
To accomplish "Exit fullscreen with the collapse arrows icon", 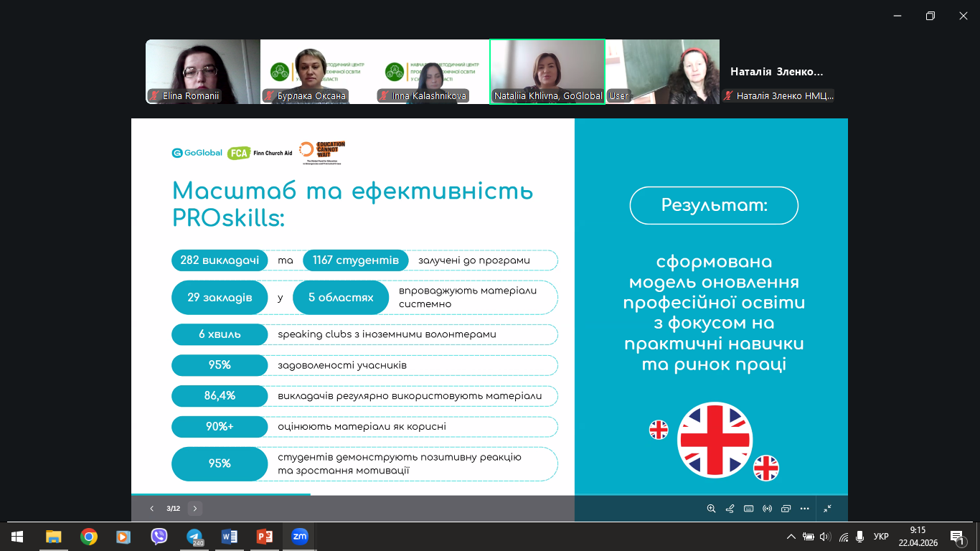I will [x=827, y=509].
